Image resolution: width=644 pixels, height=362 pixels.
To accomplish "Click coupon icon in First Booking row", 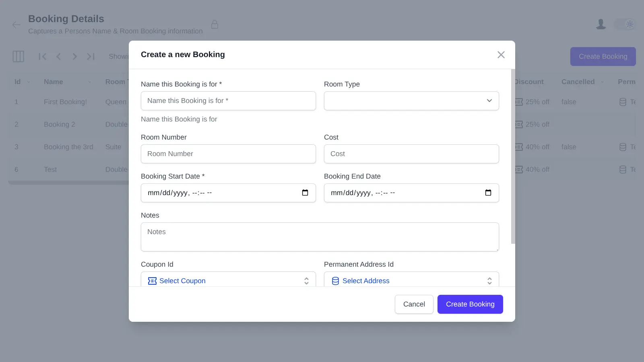I will (x=519, y=102).
